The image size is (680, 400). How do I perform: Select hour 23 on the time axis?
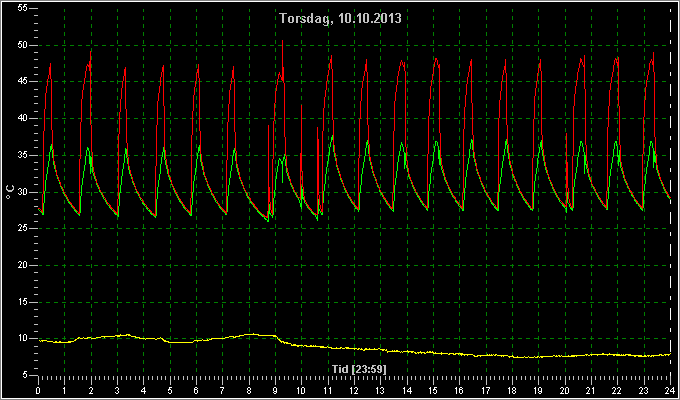tap(644, 390)
